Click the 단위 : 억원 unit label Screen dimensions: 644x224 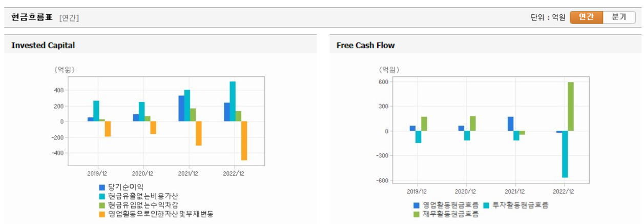coord(548,17)
